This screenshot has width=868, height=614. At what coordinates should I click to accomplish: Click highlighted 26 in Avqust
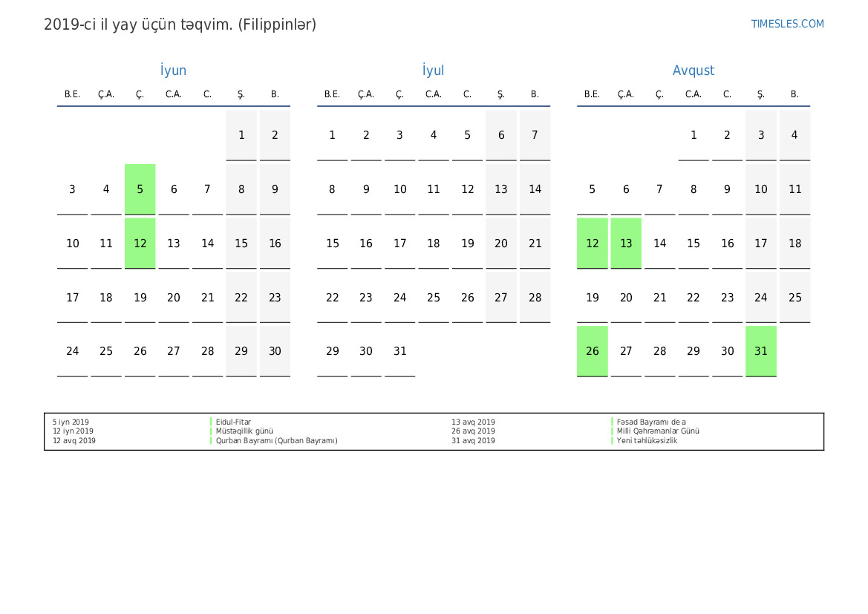coord(592,351)
